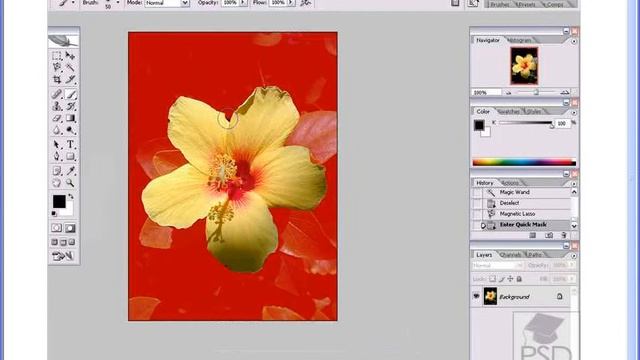This screenshot has width=640, height=360.
Task: Adjust the K slider in Color panel
Action: (x=552, y=125)
